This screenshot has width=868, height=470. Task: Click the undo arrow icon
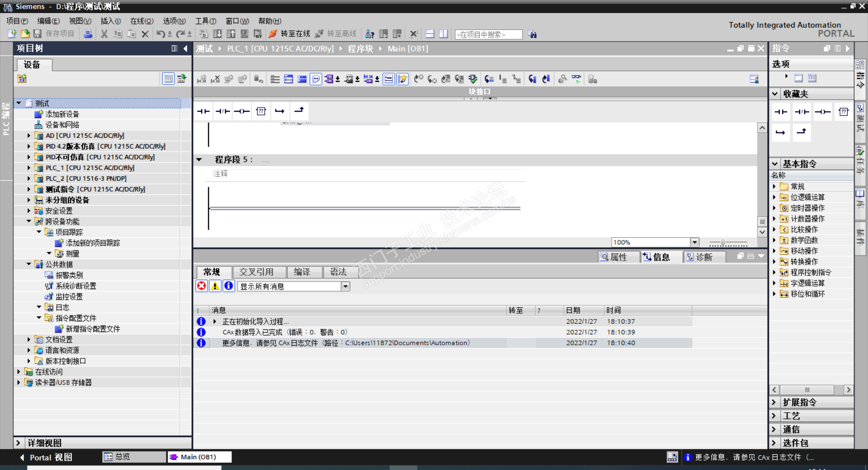tap(160, 34)
